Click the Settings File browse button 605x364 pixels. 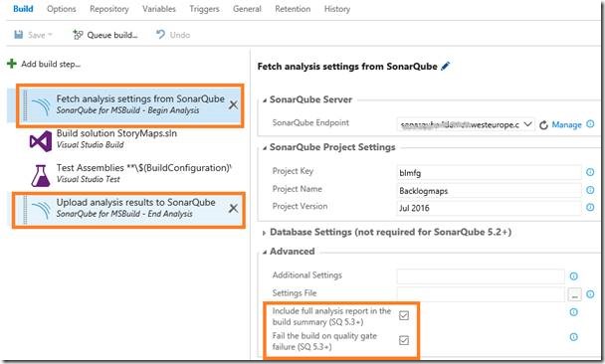574,295
